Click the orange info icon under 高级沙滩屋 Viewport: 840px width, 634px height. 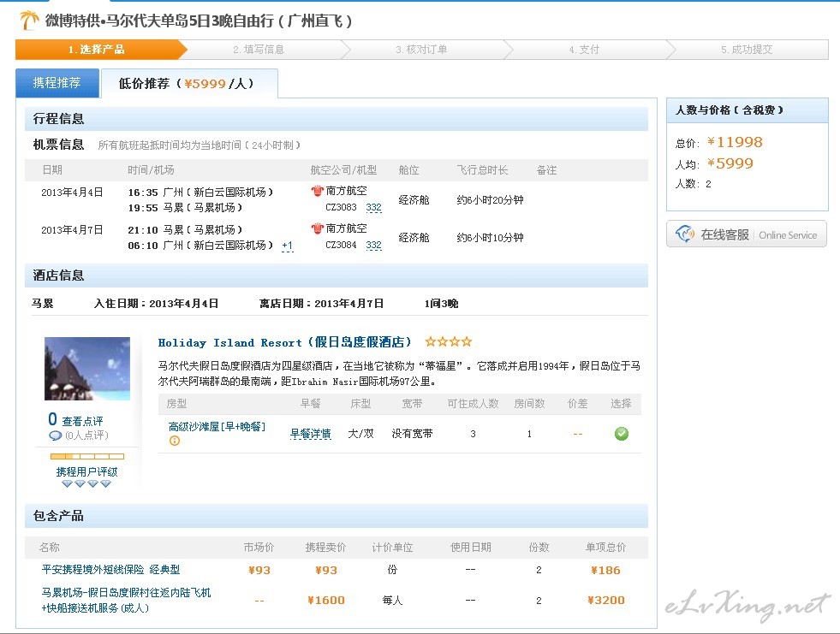[175, 441]
